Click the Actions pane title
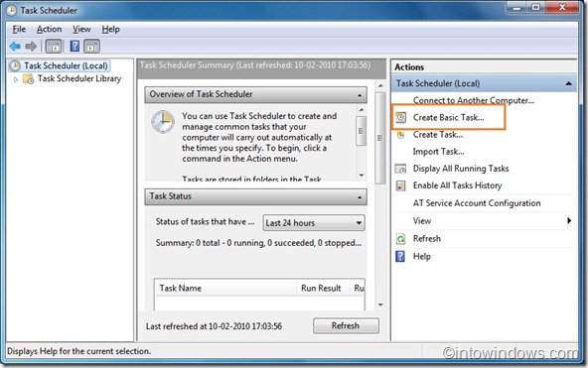This screenshot has height=368, width=588. (409, 67)
